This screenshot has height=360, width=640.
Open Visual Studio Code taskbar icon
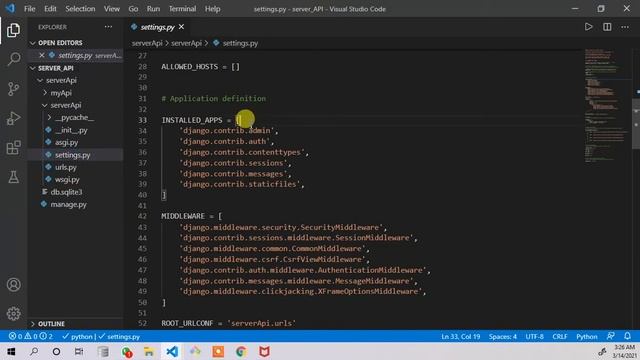[x=172, y=351]
